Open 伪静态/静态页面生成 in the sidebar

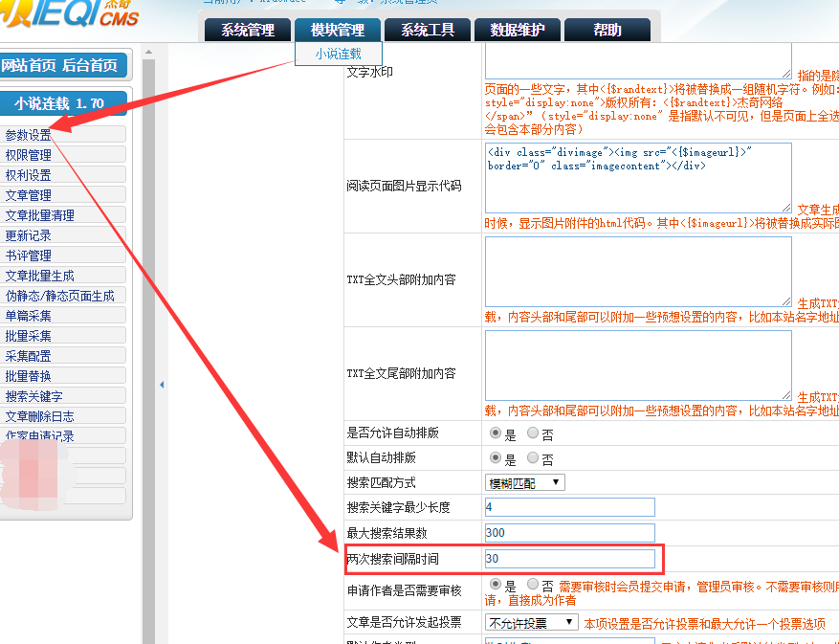(59, 296)
